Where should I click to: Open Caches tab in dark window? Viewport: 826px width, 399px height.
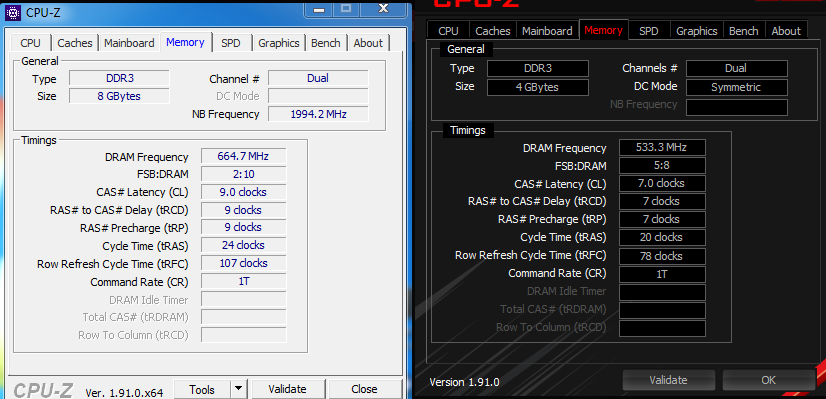[x=493, y=31]
